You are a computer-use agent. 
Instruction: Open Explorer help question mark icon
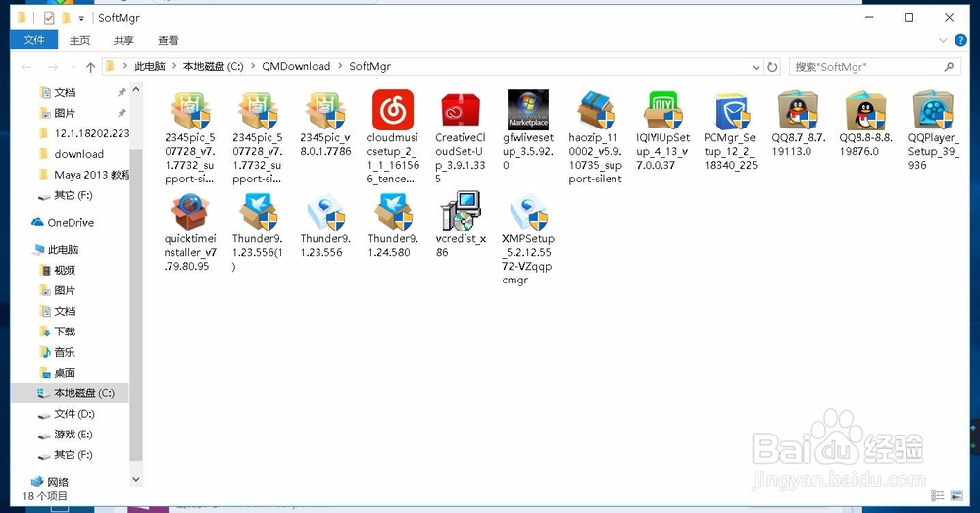(961, 40)
